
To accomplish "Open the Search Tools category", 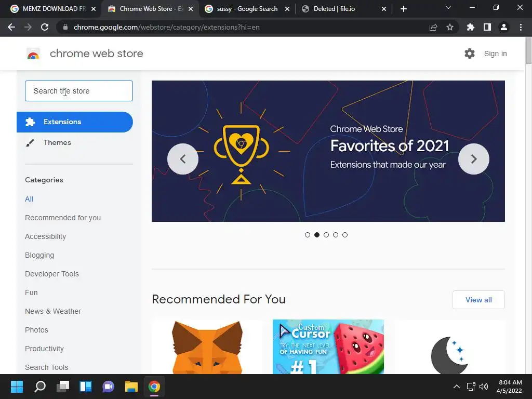I will point(46,367).
